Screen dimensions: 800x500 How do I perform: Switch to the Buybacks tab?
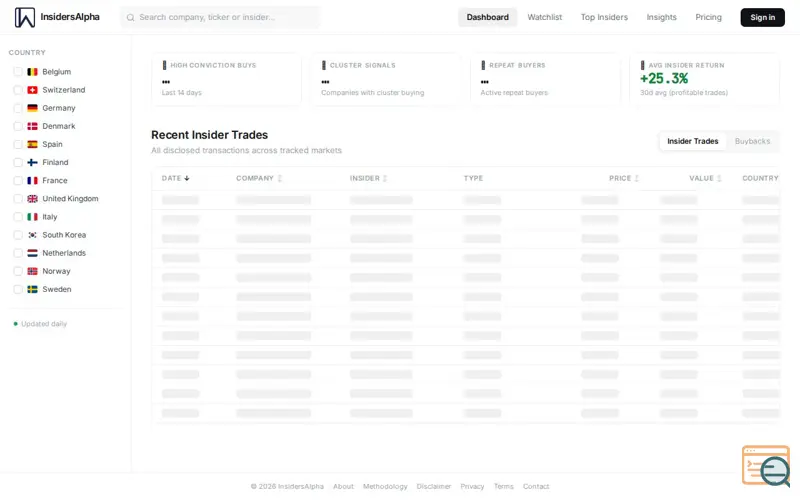(x=752, y=141)
